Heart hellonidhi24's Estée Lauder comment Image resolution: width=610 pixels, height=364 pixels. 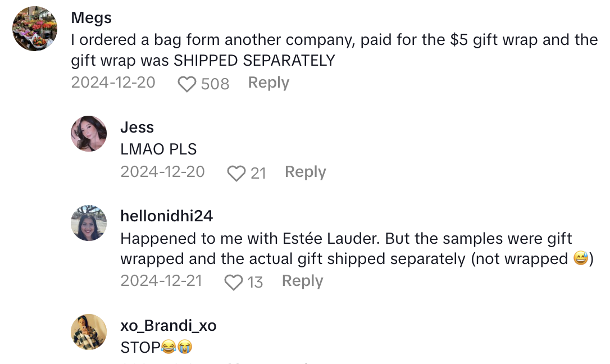(x=233, y=282)
